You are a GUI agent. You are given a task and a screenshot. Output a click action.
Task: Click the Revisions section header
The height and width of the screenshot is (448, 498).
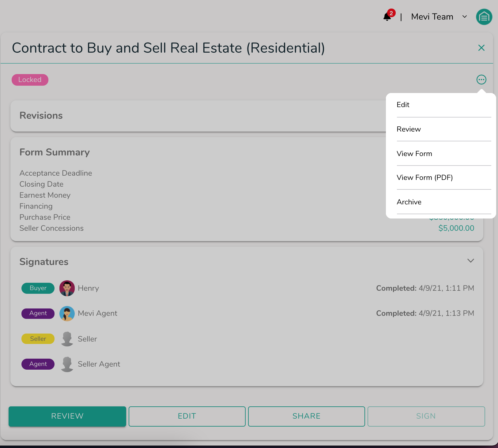click(41, 116)
